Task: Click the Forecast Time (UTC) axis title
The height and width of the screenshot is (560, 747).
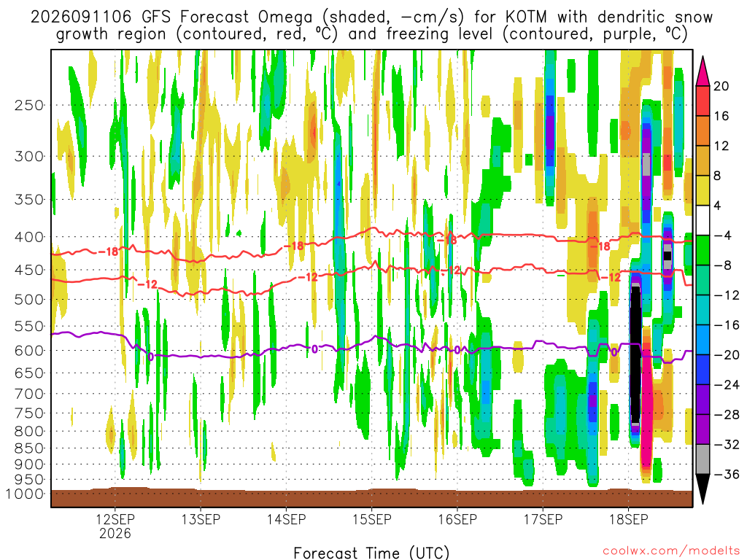Action: (371, 553)
